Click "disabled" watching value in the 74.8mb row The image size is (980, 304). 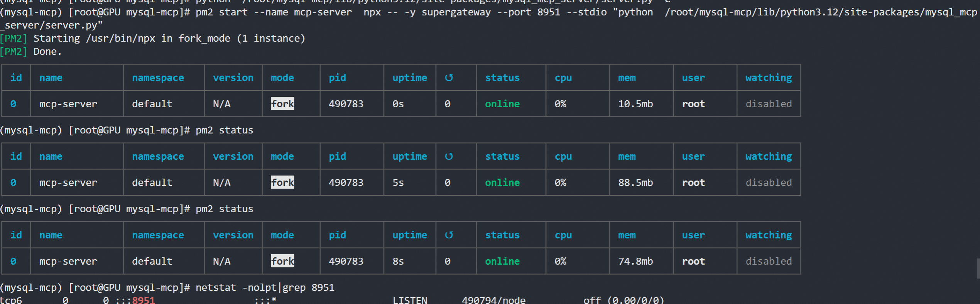pyautogui.click(x=769, y=261)
